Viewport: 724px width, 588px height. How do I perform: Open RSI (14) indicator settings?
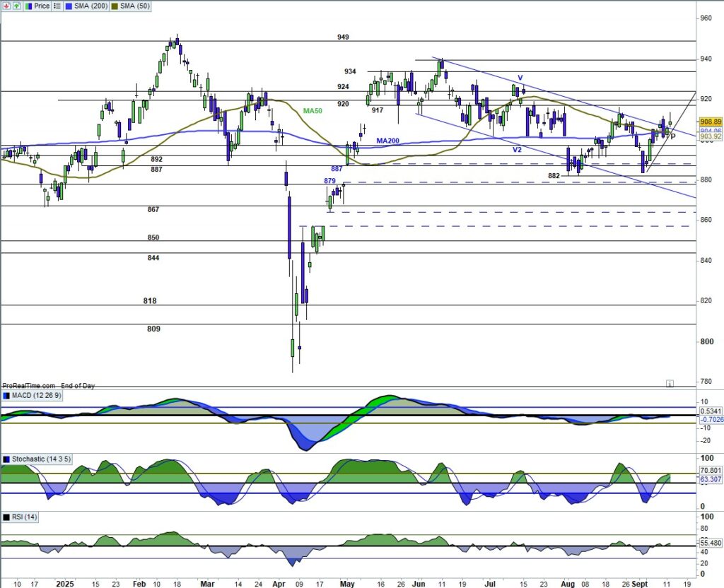(24, 518)
